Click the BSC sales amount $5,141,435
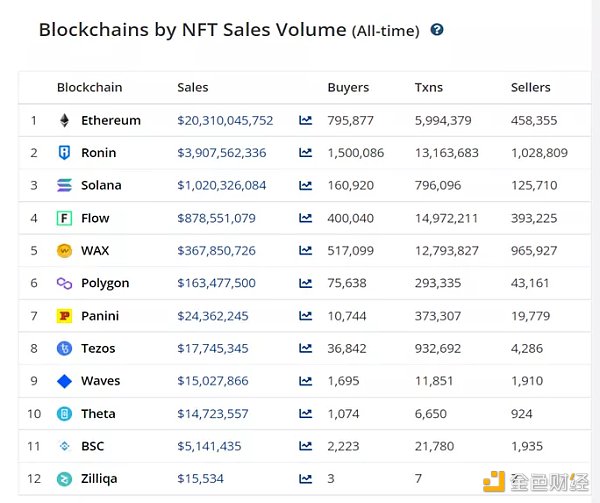Screen dimensions: 600x503 (x=209, y=446)
